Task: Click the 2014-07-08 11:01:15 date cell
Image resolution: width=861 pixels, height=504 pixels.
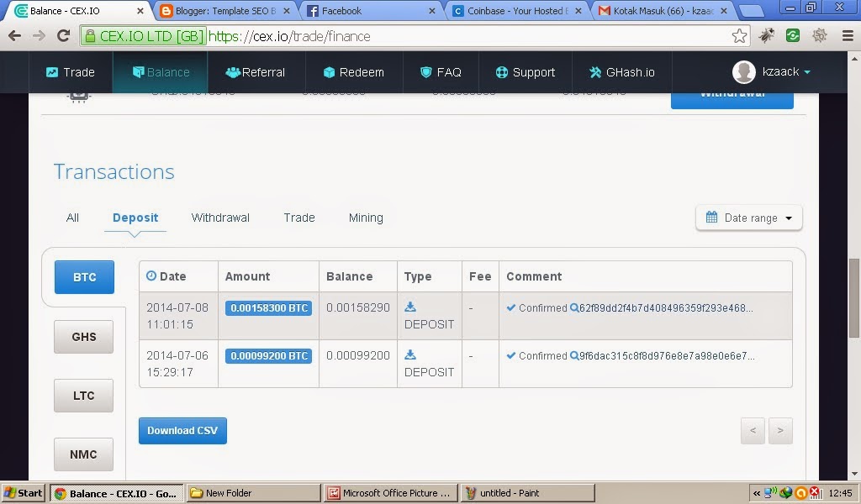Action: (x=177, y=316)
